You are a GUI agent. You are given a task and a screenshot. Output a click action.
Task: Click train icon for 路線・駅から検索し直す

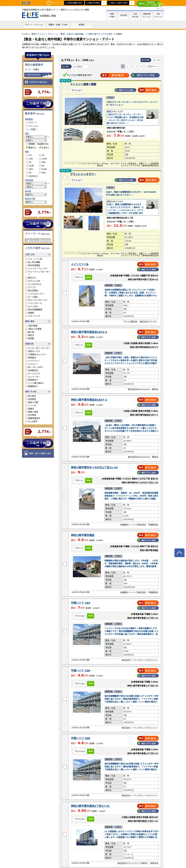26,453
